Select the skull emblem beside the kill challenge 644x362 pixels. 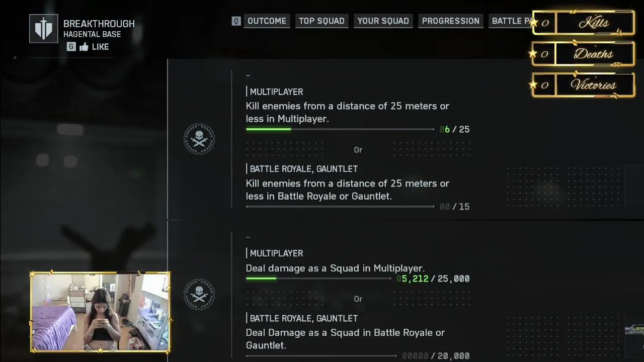point(199,139)
